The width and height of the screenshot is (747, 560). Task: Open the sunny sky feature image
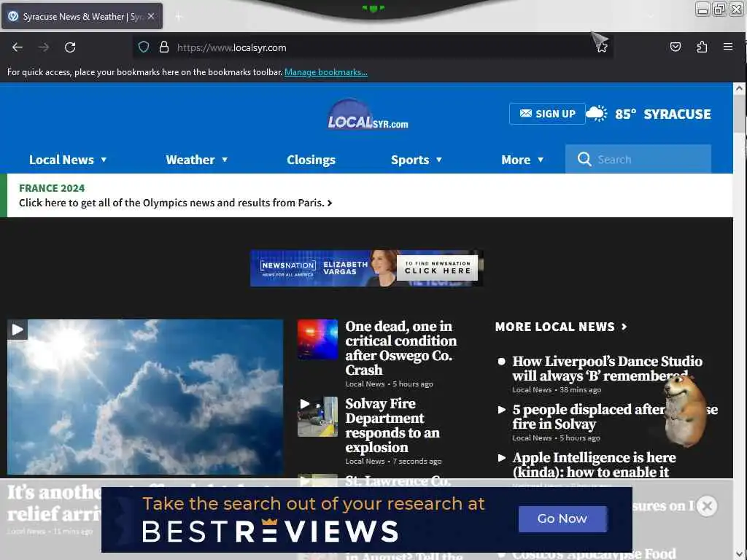145,397
